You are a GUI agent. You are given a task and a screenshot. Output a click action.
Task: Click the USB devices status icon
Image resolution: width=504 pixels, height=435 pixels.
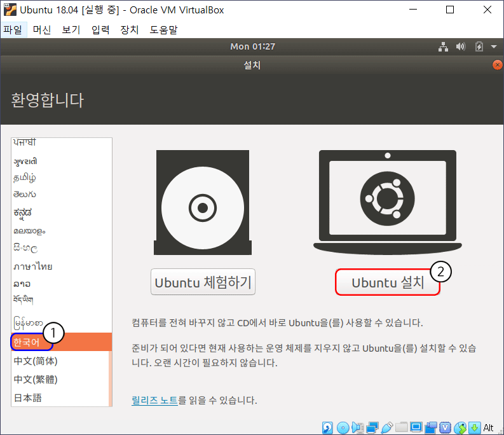[387, 427]
